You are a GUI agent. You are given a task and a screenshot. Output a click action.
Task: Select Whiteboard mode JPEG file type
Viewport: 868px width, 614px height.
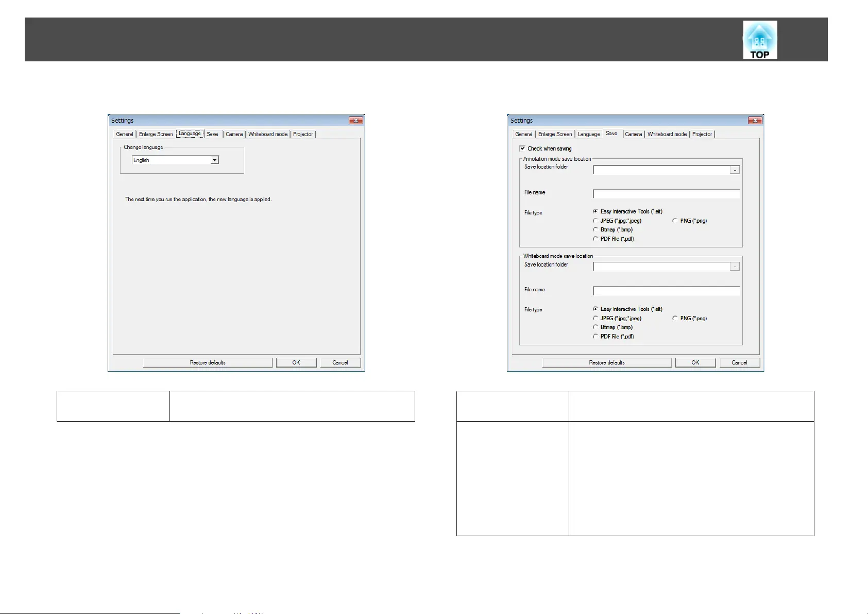(x=595, y=318)
